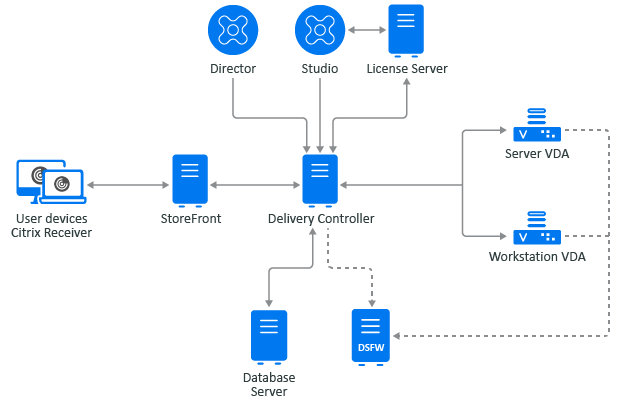Click the 'Delivery Controller' label
The width and height of the screenshot is (620, 400).
(x=321, y=219)
